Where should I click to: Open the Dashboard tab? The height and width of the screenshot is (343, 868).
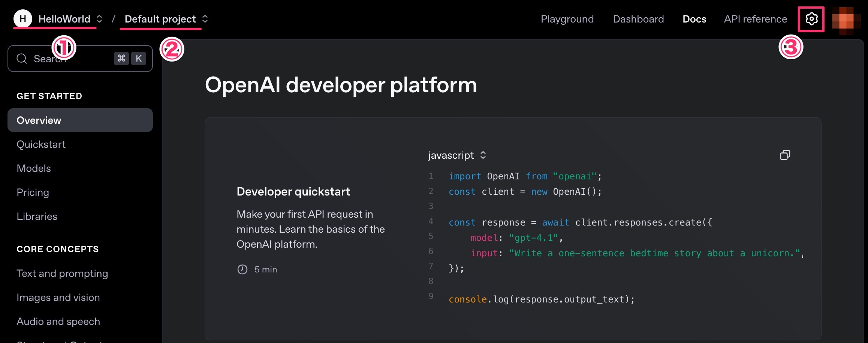[x=638, y=19]
